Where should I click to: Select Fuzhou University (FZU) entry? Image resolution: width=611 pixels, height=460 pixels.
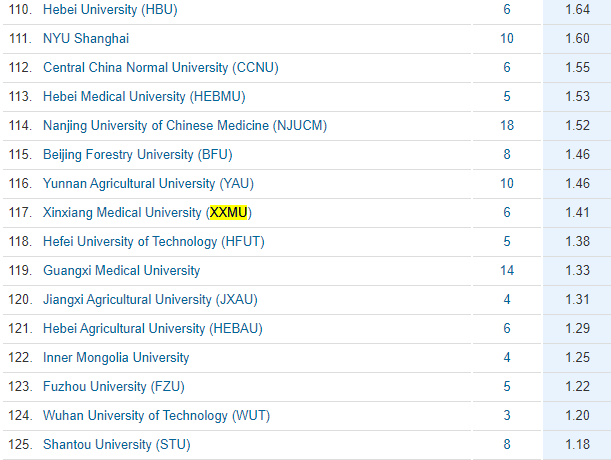[113, 386]
